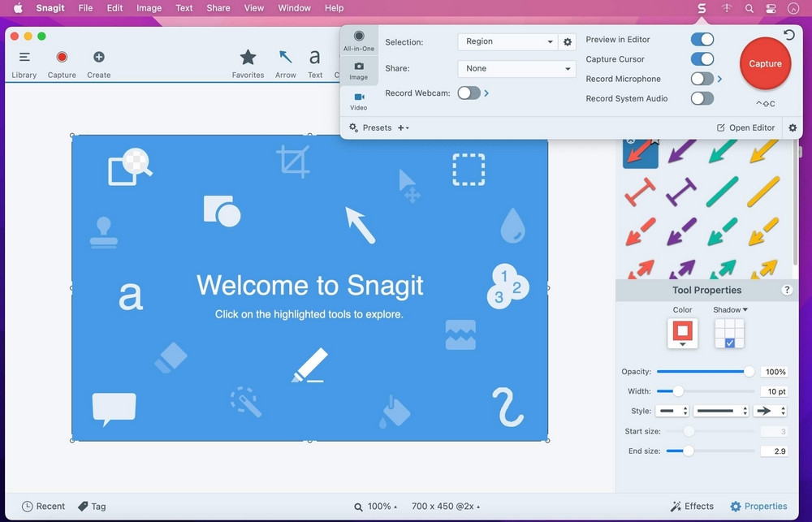The height and width of the screenshot is (522, 812).
Task: Turn off Capture Cursor
Action: tap(702, 58)
